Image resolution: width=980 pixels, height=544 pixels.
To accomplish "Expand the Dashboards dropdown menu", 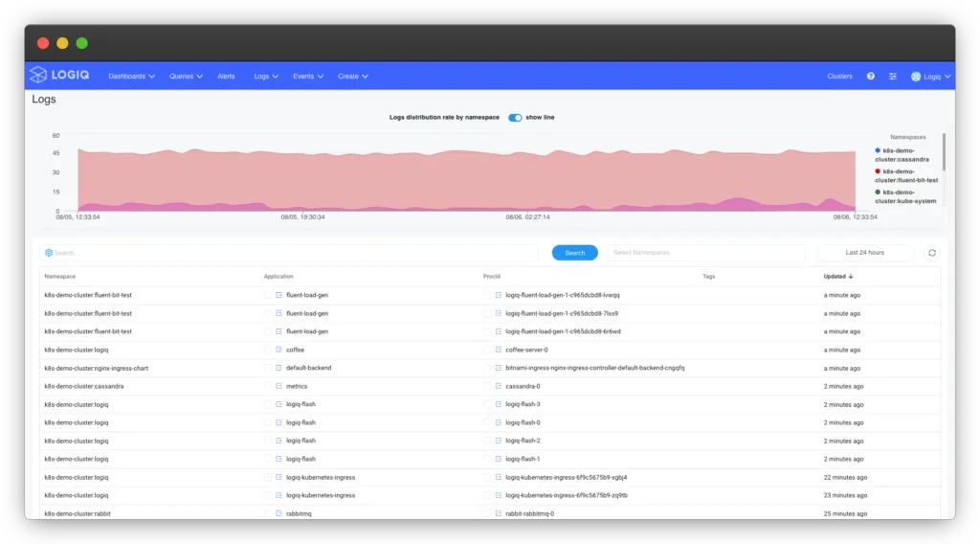I will pyautogui.click(x=131, y=76).
